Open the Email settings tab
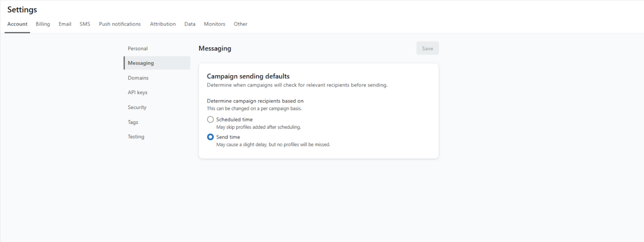 [x=65, y=24]
